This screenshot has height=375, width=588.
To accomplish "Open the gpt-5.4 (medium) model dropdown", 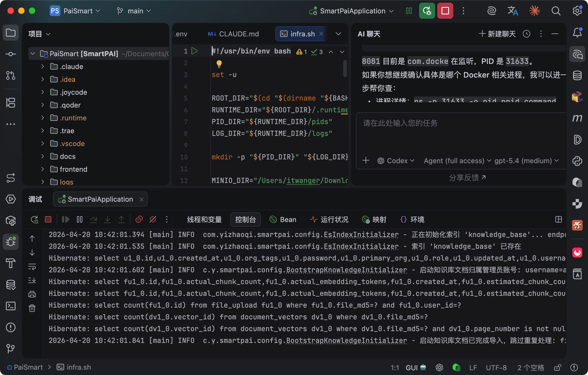I will point(527,161).
